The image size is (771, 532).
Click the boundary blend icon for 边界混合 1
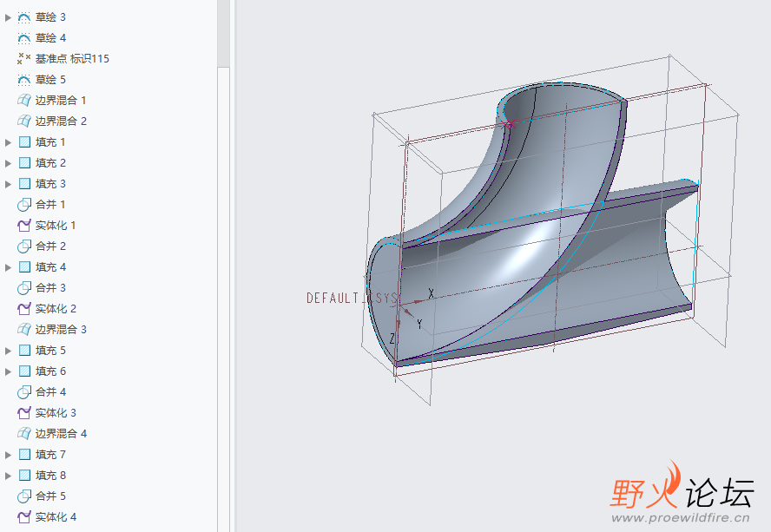point(23,101)
